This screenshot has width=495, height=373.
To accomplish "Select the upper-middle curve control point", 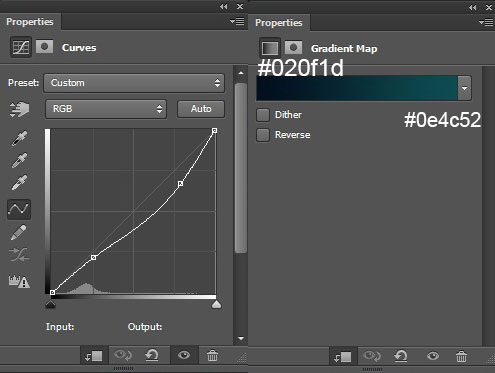I will (x=180, y=184).
